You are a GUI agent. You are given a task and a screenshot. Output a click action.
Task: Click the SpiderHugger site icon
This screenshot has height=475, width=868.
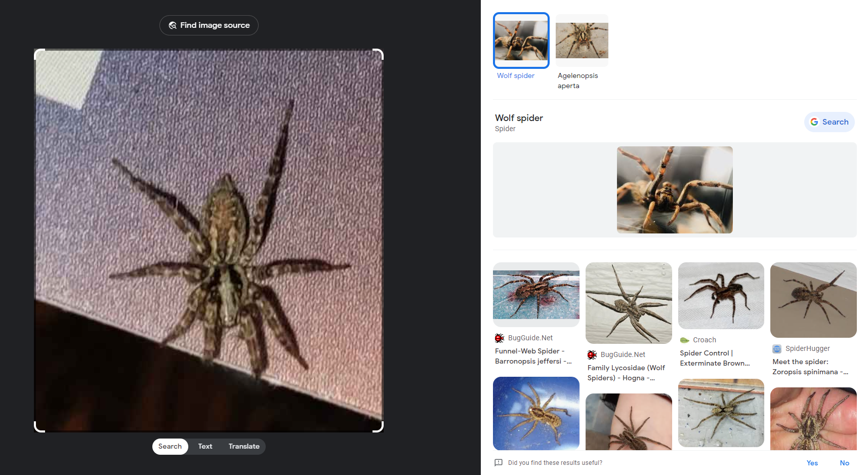[x=777, y=349]
